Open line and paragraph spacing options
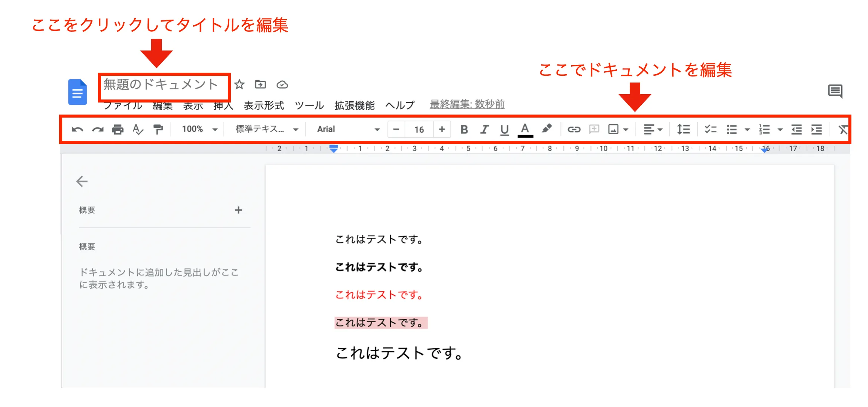Image resolution: width=868 pixels, height=407 pixels. [x=683, y=130]
